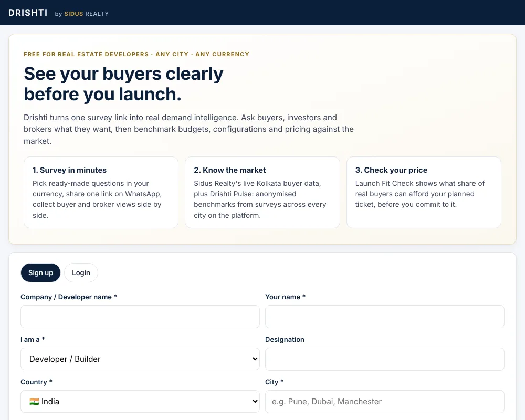Image resolution: width=525 pixels, height=420 pixels.
Task: Click the DRISHTI logo in header
Action: [28, 13]
